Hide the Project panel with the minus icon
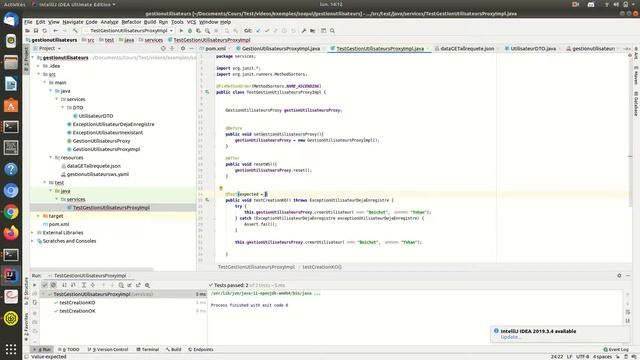This screenshot has height=360, width=640. coord(191,49)
